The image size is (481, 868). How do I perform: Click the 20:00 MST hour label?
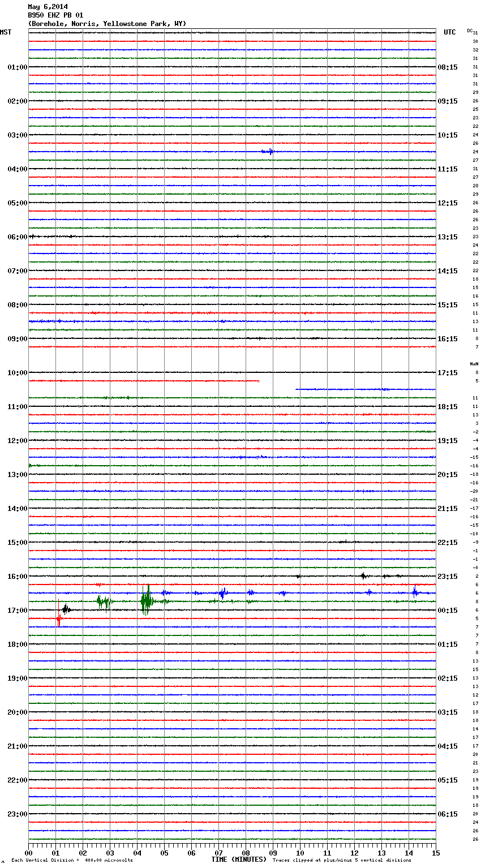[17, 712]
